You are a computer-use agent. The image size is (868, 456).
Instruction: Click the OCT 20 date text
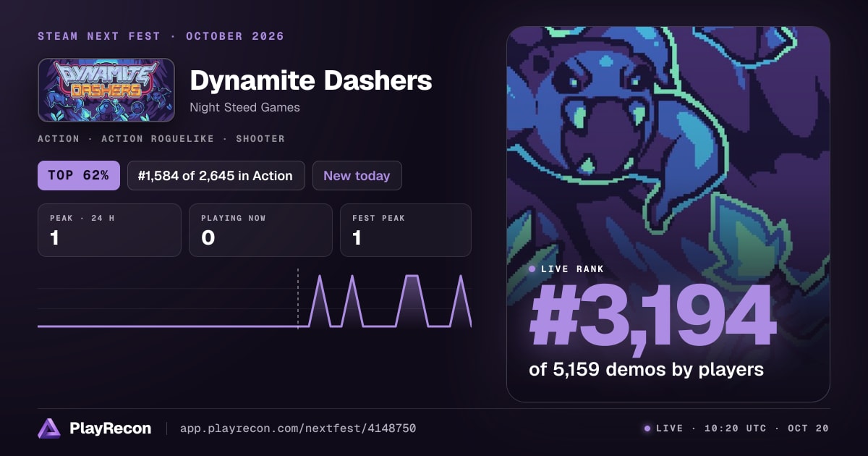pyautogui.click(x=807, y=428)
